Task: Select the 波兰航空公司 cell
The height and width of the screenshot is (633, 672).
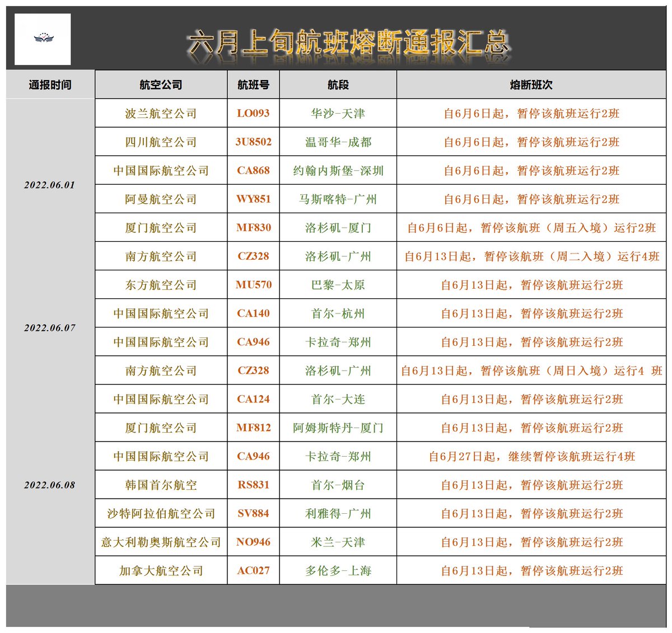Action: (161, 114)
